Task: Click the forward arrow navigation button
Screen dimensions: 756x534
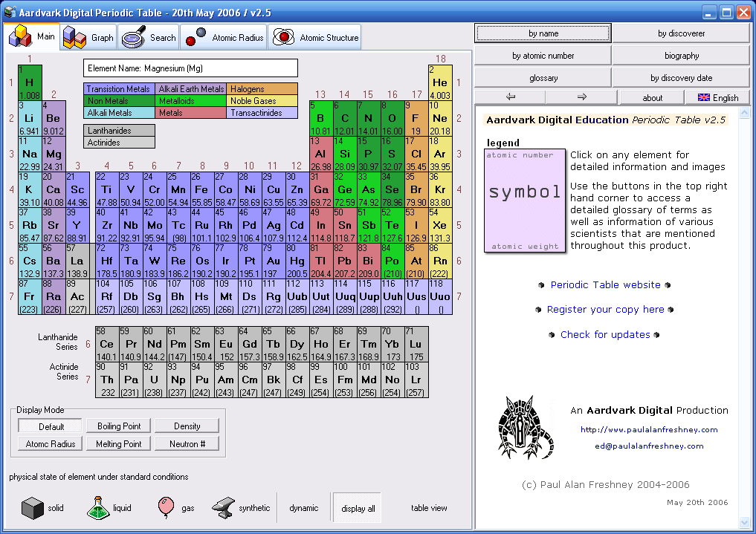Action: pyautogui.click(x=581, y=97)
